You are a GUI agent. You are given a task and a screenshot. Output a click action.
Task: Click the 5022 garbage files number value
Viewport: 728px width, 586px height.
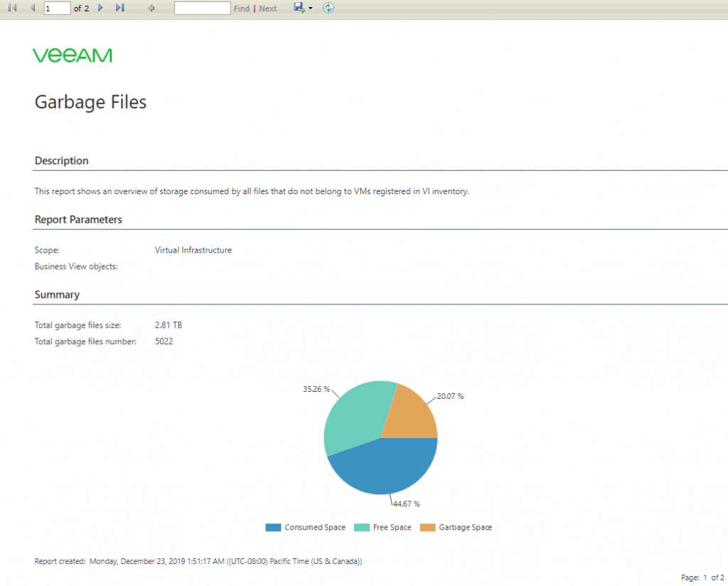[164, 341]
